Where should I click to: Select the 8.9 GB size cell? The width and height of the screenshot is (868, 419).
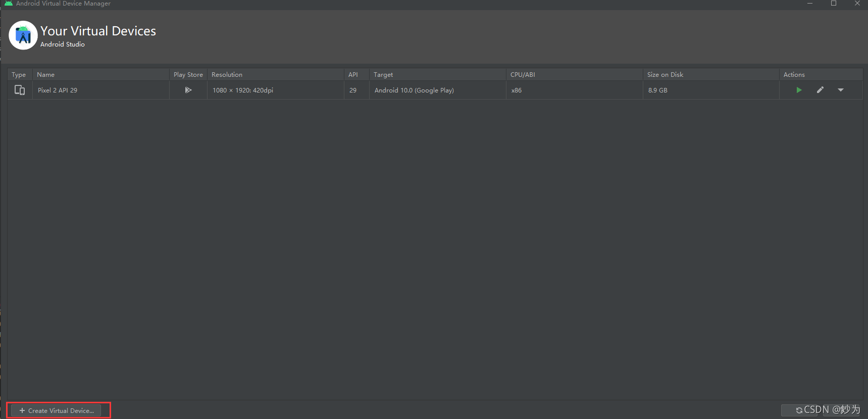pos(711,90)
